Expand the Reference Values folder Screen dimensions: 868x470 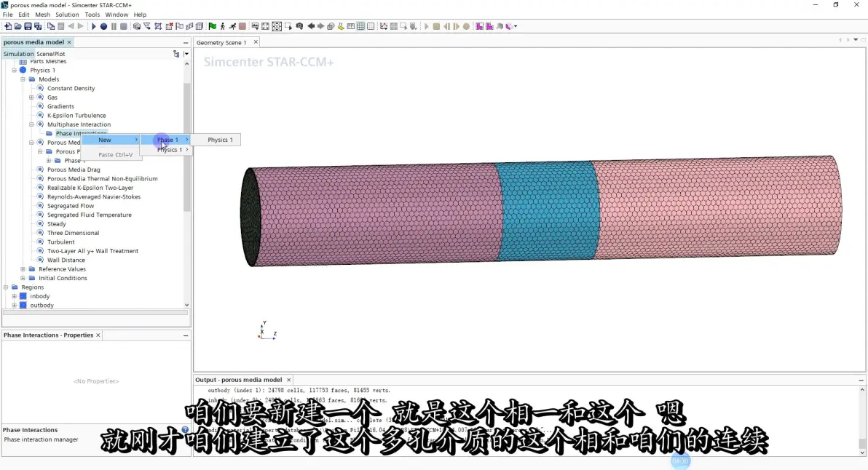(x=23, y=269)
